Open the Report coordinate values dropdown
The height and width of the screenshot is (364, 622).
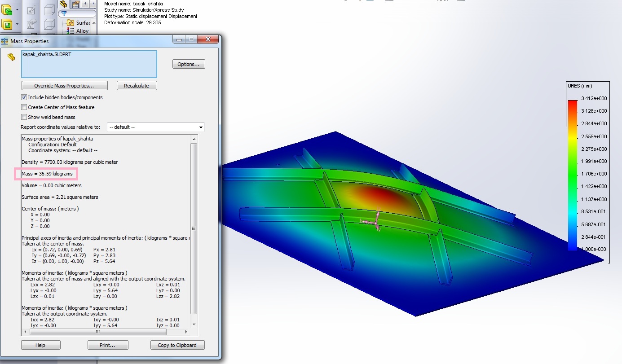200,127
